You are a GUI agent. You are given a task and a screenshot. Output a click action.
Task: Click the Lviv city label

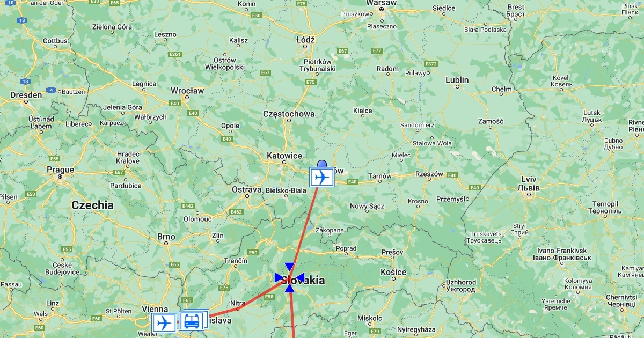529,179
